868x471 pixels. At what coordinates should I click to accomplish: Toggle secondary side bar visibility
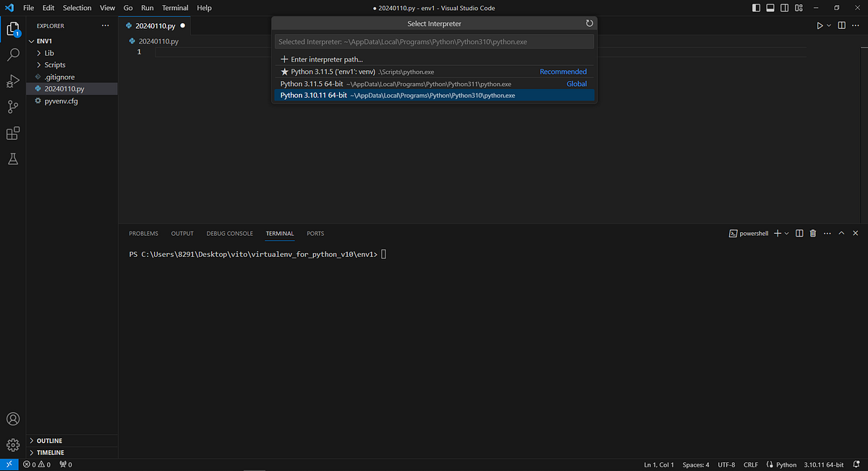(x=785, y=8)
